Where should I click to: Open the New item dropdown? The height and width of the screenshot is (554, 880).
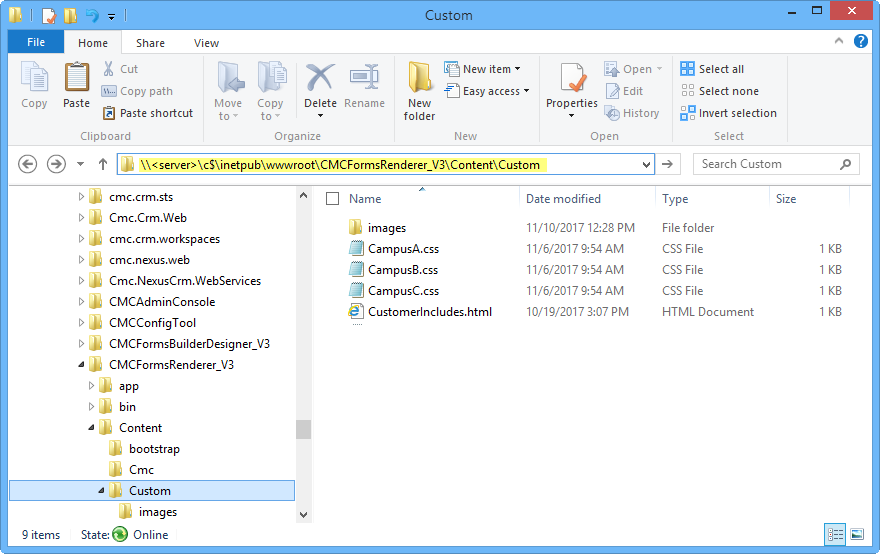point(483,69)
